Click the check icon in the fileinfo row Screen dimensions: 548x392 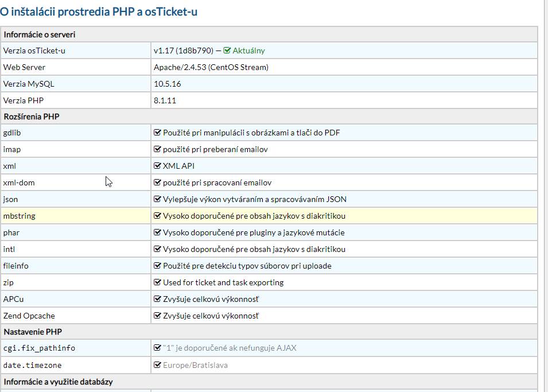157,265
